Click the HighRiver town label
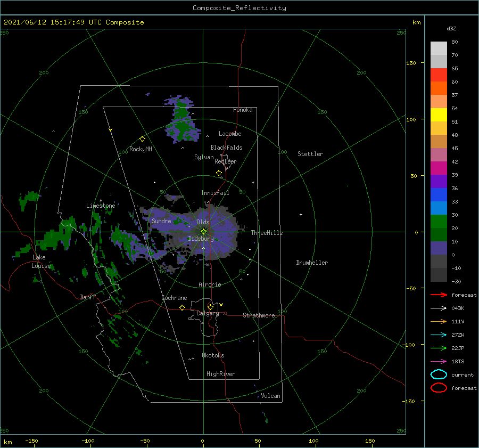Screen dimensions: 479x448 [221, 374]
